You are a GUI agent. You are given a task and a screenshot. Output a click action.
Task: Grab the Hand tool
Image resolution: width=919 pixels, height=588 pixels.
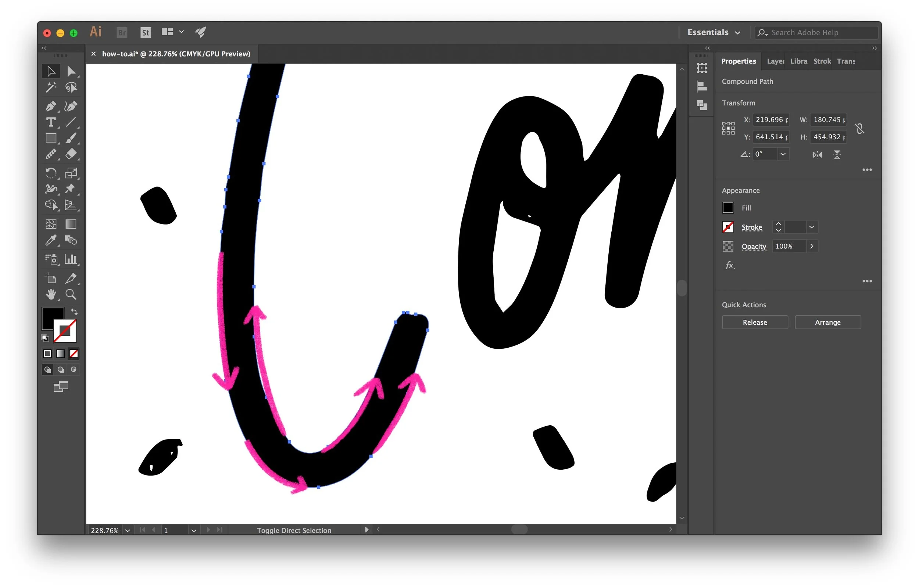(x=51, y=294)
